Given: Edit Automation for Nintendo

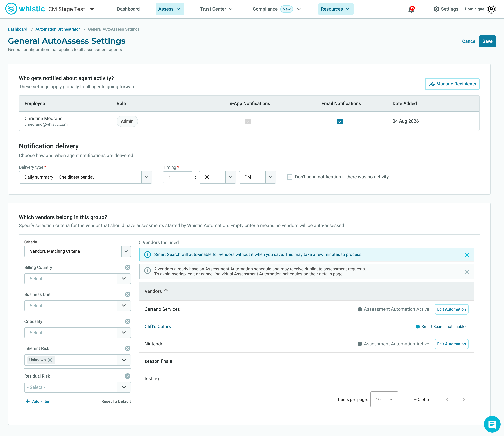Looking at the screenshot, I should click(x=451, y=344).
